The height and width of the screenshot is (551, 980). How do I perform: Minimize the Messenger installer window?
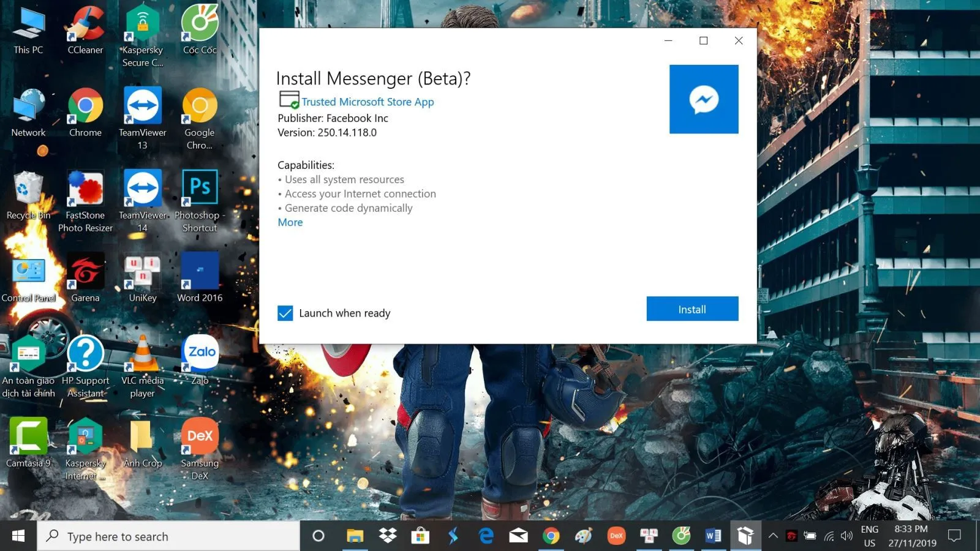(668, 40)
